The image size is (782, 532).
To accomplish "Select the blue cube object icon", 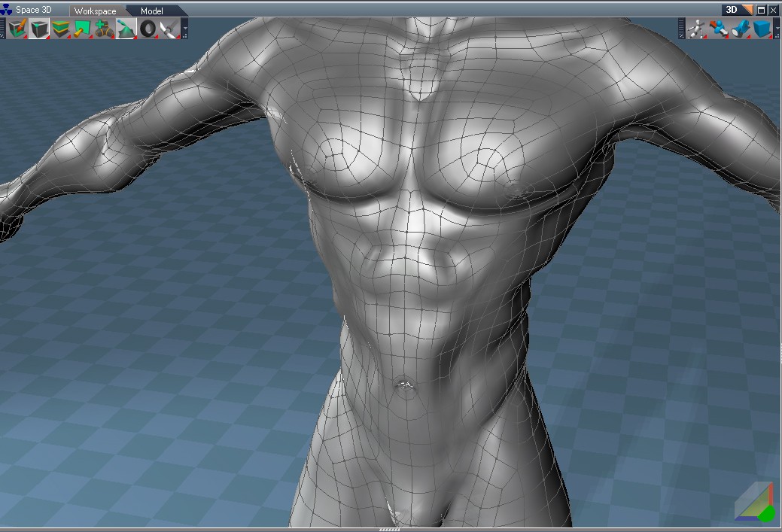I will [x=763, y=29].
